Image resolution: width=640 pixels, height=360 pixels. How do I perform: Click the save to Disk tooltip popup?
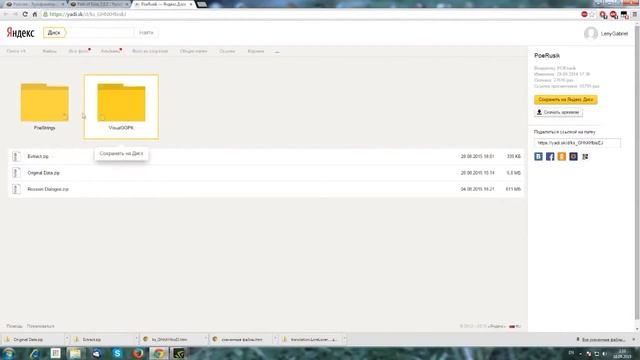pyautogui.click(x=121, y=153)
